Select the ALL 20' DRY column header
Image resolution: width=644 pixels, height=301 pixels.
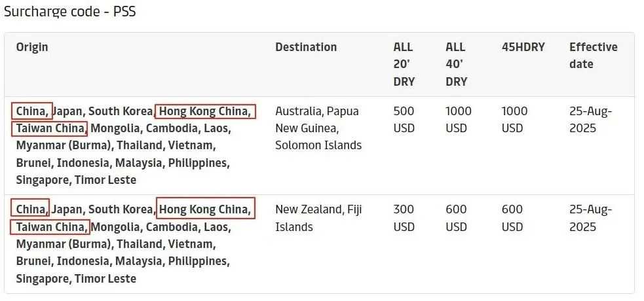[404, 64]
